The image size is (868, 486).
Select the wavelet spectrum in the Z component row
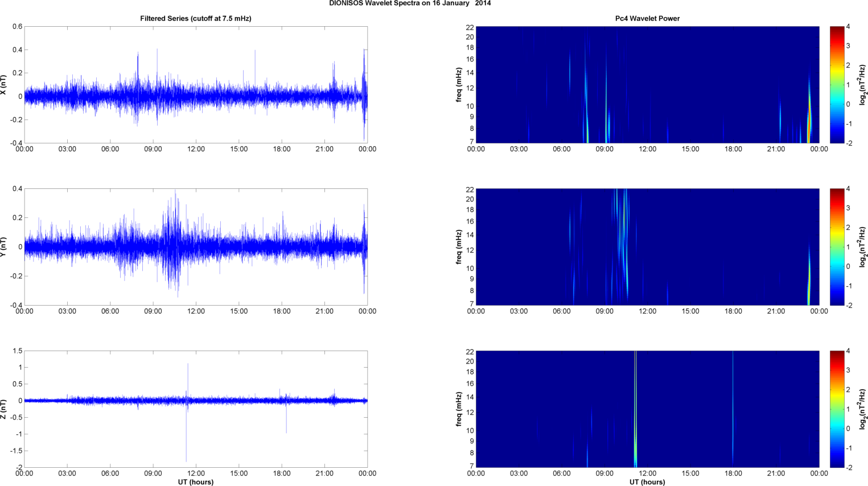click(647, 409)
